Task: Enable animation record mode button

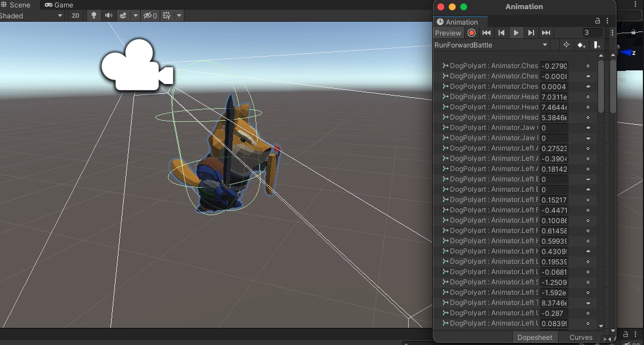Action: point(472,33)
